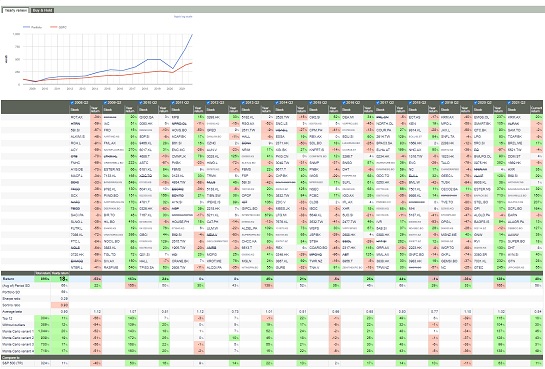Viewport: 545px width, 369px height.
Task: Select the Without outliers row label
Action: [x=13, y=325]
